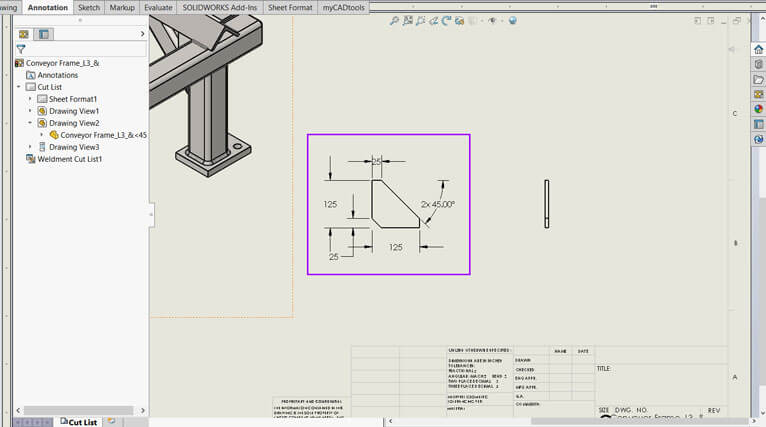Click the filter funnel icon
This screenshot has height=427, width=766.
coord(21,49)
